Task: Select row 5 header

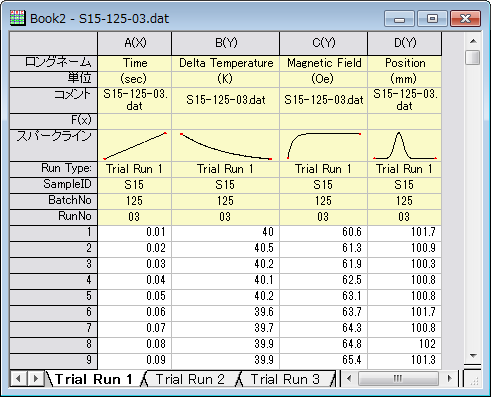Action: coord(53,297)
